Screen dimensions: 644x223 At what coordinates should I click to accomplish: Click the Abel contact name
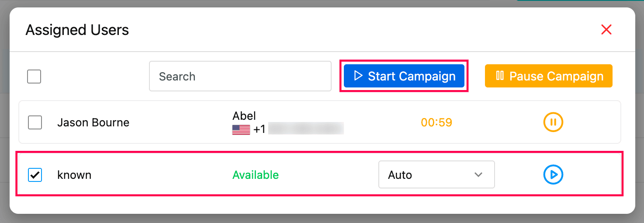pyautogui.click(x=244, y=116)
